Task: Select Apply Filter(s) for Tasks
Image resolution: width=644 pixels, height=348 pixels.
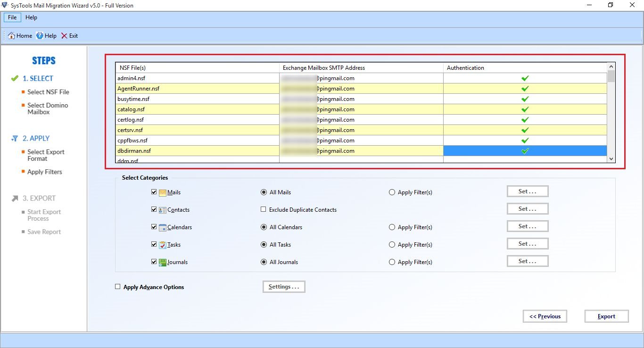Action: (x=392, y=245)
